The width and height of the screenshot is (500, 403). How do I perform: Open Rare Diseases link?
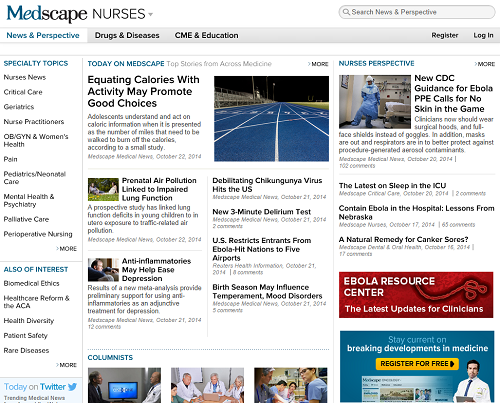point(26,351)
